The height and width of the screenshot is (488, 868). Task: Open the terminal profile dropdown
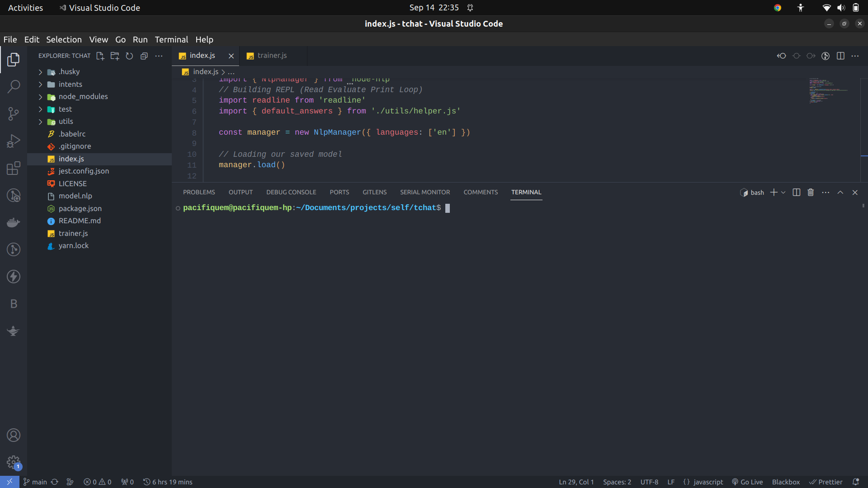coord(783,192)
